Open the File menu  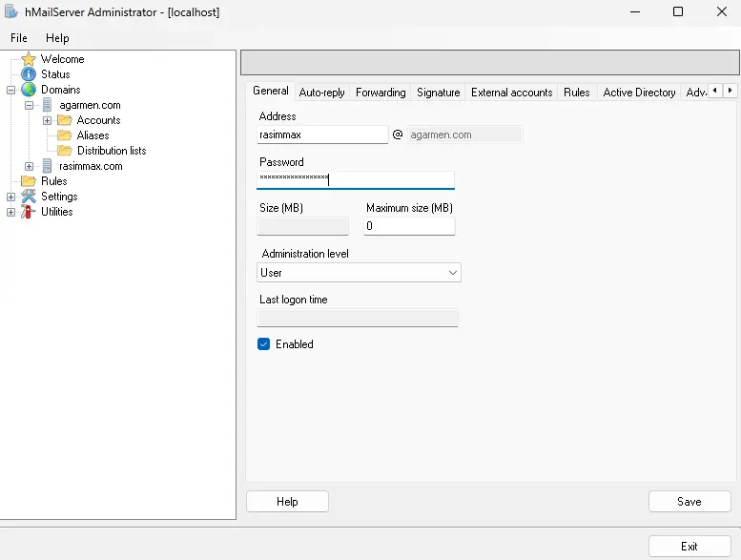pos(19,38)
